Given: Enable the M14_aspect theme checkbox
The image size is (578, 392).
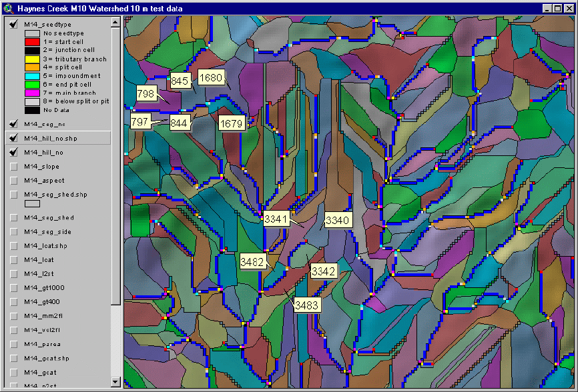Looking at the screenshot, I should (x=13, y=181).
